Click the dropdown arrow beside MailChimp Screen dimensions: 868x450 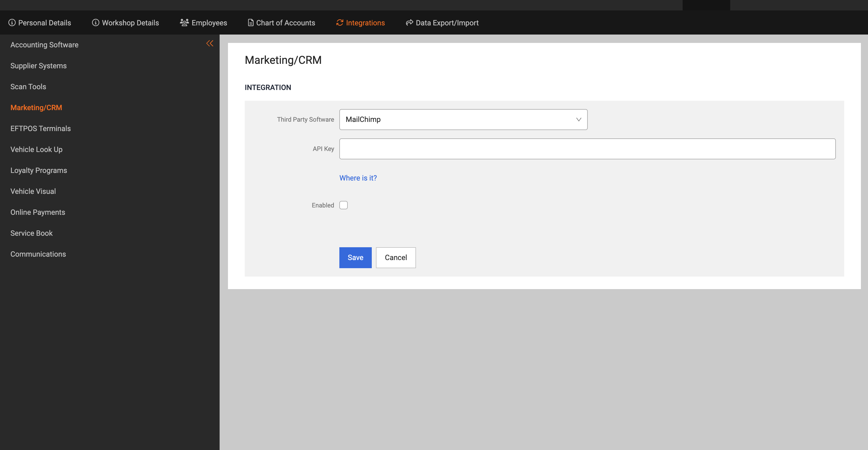point(579,120)
